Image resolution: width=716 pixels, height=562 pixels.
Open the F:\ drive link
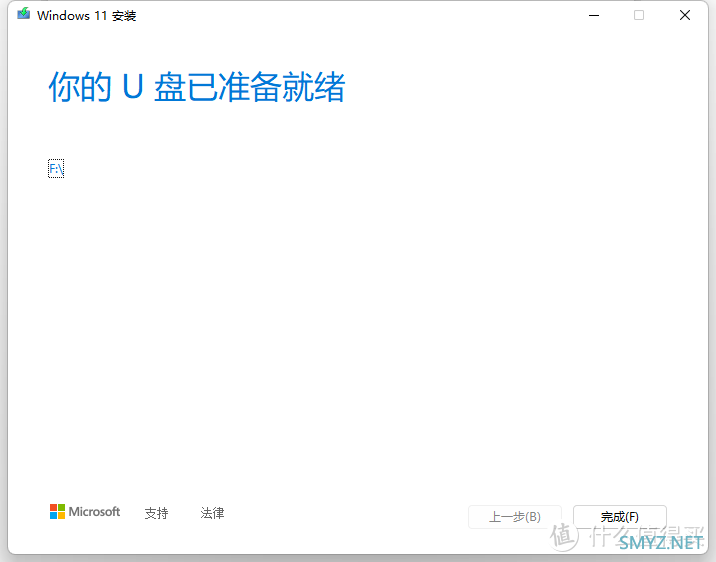56,169
